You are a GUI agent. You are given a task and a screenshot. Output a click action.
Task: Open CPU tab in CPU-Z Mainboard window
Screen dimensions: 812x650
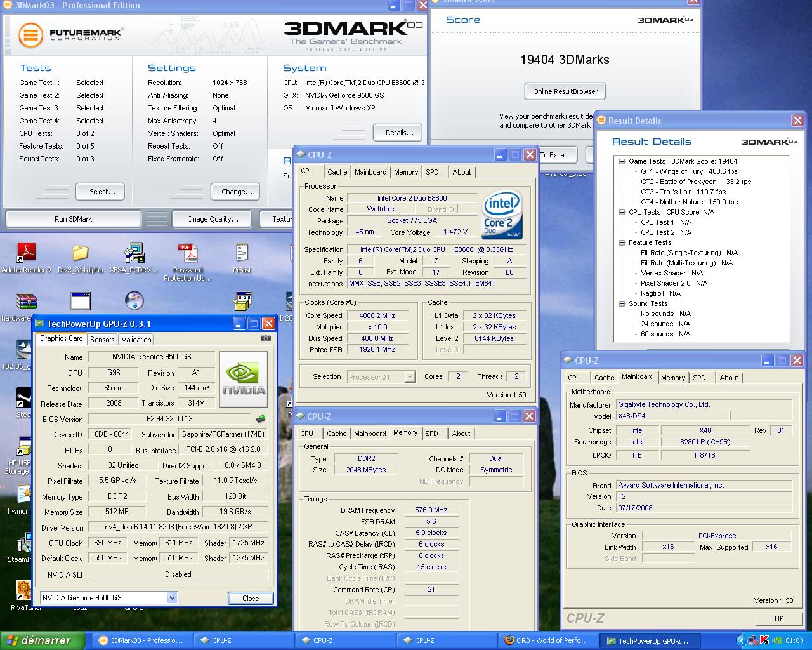click(x=575, y=378)
